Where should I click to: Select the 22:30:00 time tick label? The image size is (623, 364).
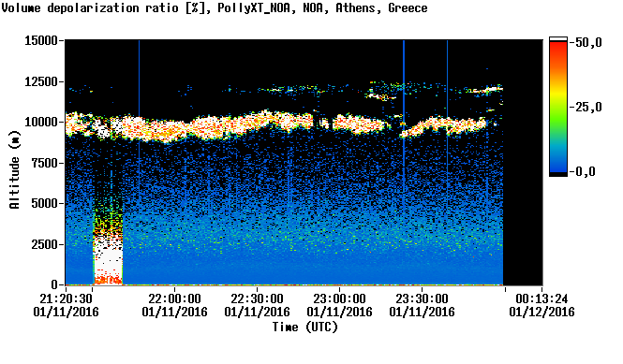257,298
